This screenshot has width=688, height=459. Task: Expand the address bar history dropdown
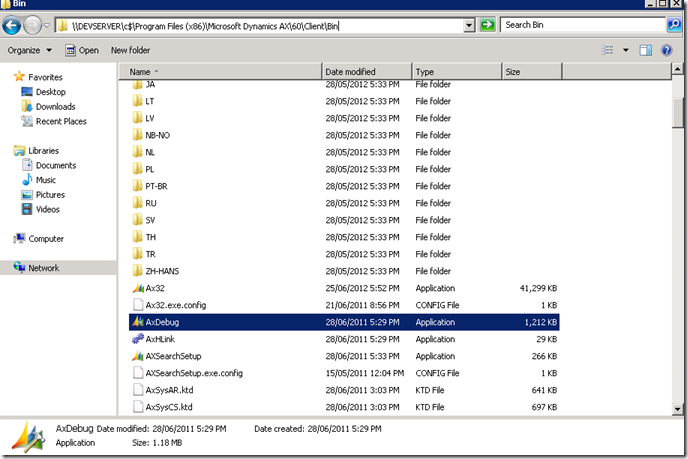point(469,25)
